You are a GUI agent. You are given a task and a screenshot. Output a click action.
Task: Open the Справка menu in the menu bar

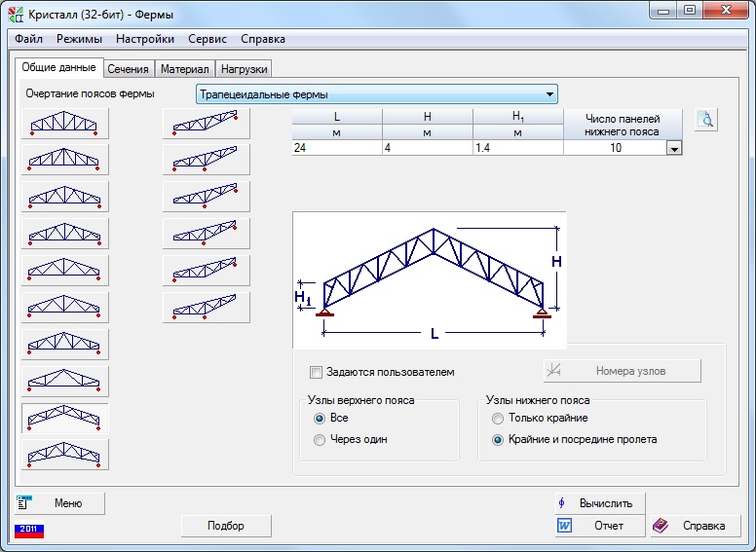(x=263, y=39)
